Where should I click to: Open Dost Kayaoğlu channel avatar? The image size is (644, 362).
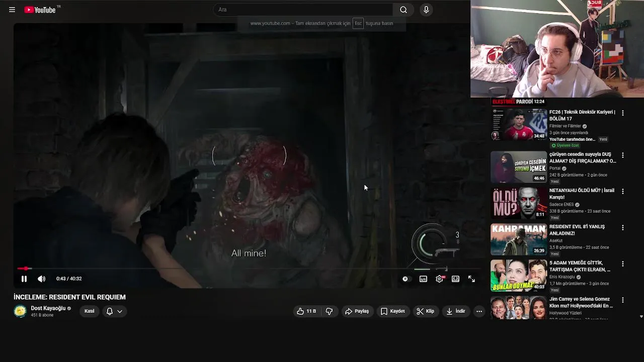tap(20, 311)
